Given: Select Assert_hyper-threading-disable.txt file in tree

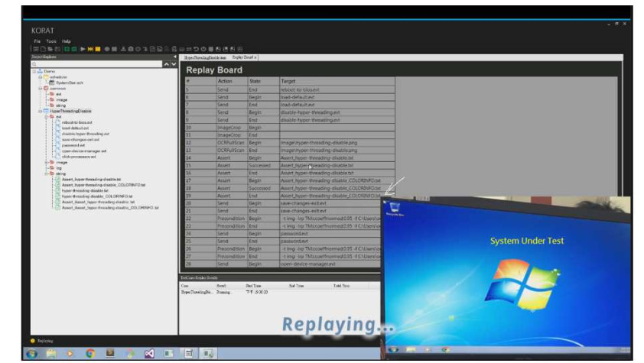Looking at the screenshot, I should point(90,179).
